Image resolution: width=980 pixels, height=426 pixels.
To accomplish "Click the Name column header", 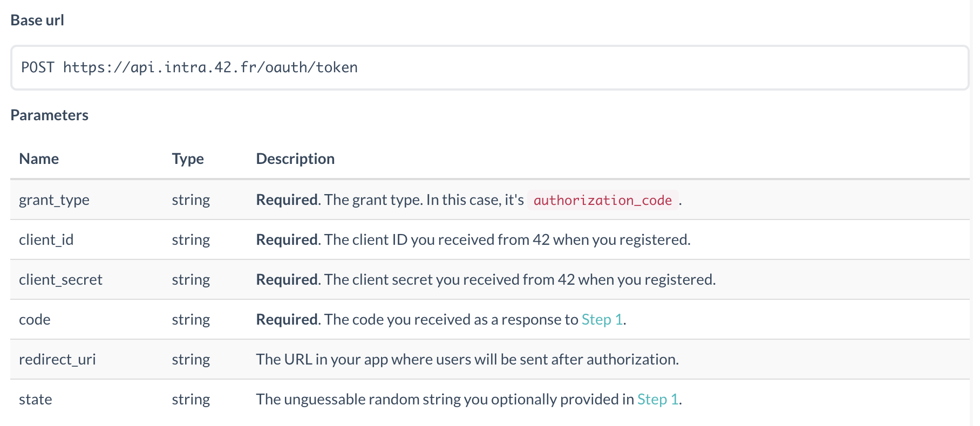I will pyautogui.click(x=39, y=159).
